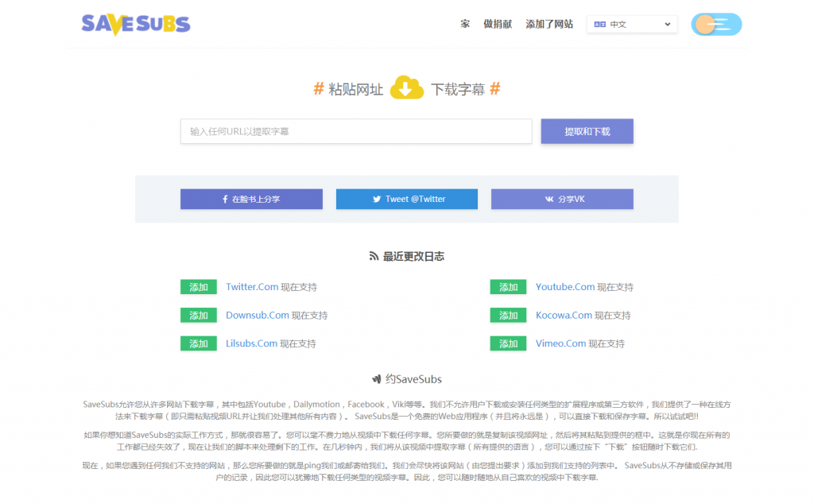Open the Lilsubs.Com link

[252, 343]
